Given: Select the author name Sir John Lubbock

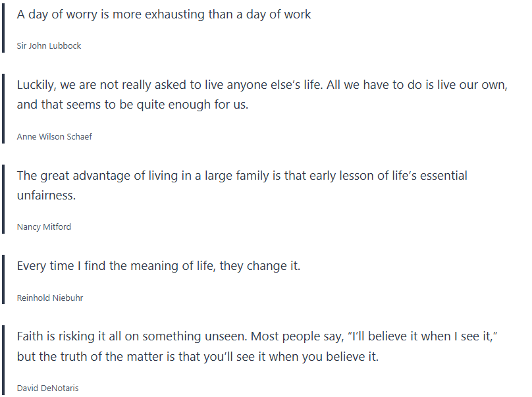Looking at the screenshot, I should point(49,46).
